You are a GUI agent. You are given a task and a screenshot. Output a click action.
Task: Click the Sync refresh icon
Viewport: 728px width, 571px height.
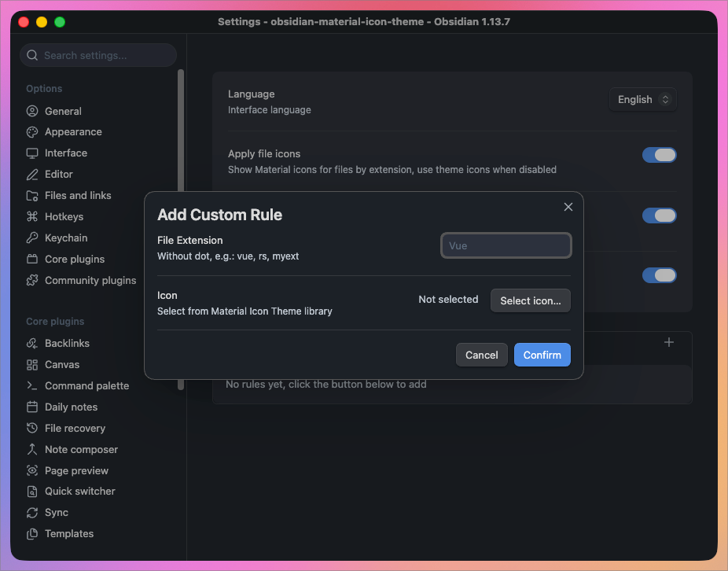pyautogui.click(x=32, y=513)
